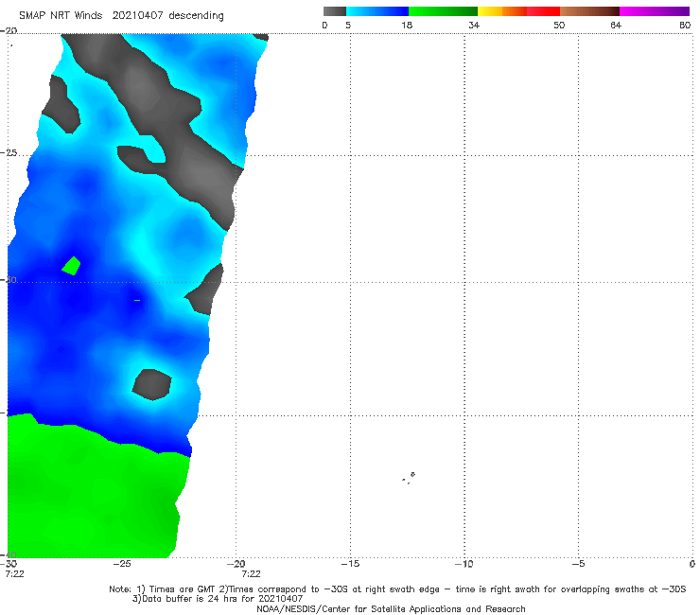
Task: Click the longitude label -30
Action: tap(9, 564)
